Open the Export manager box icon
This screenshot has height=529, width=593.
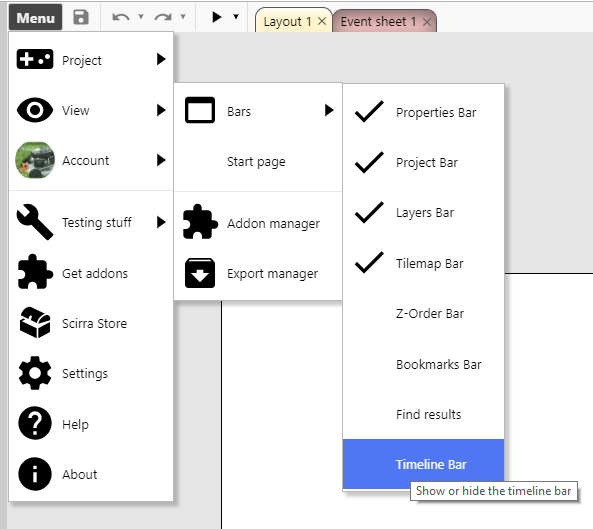tap(200, 273)
